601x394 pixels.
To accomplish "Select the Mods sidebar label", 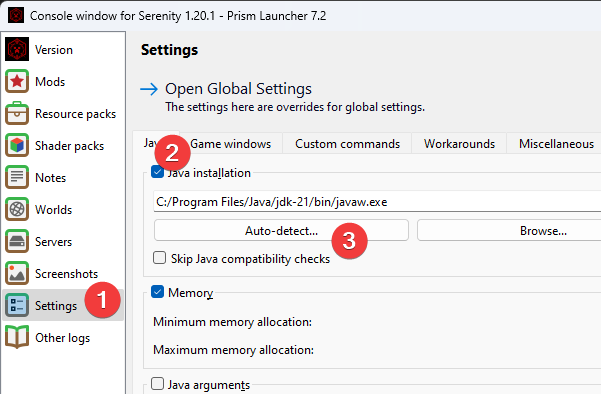I will (x=50, y=82).
